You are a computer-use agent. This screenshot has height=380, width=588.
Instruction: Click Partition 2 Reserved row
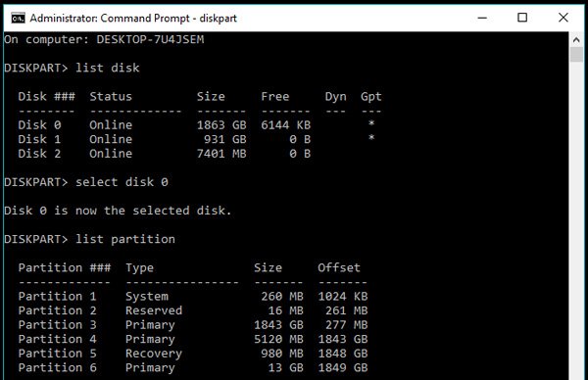point(193,310)
